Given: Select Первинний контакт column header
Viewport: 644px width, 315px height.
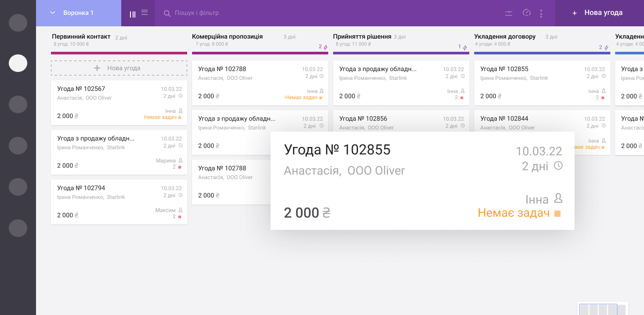Looking at the screenshot, I should pos(81,37).
